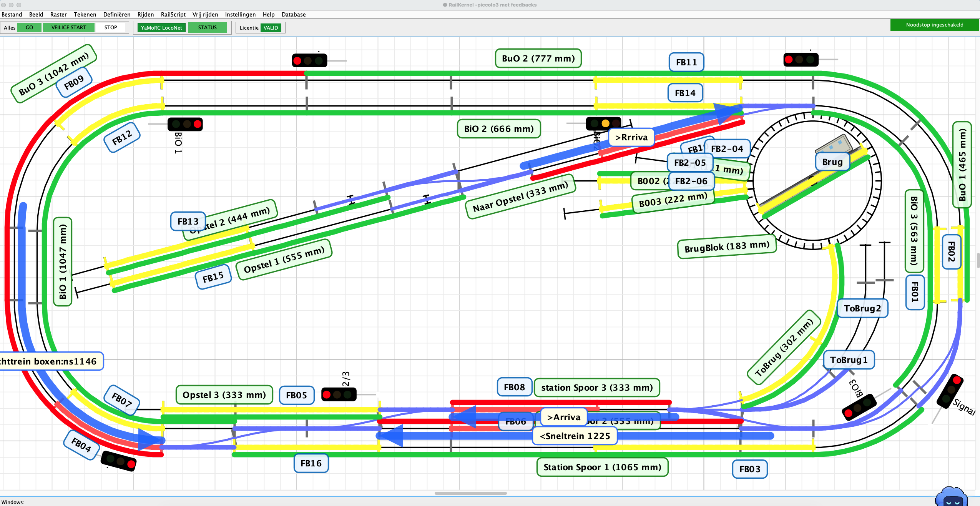This screenshot has width=980, height=506.
Task: Select Opstel 3 (333 mm) block label
Action: tap(224, 395)
